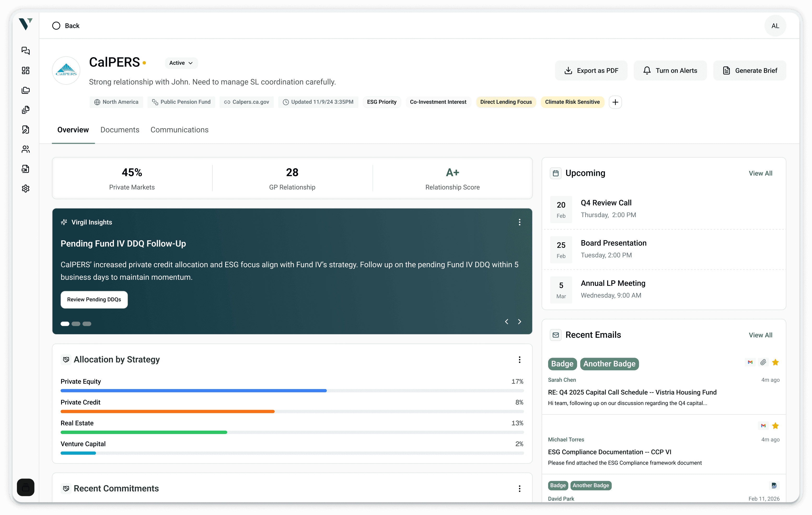This screenshot has height=515, width=812.
Task: Open settings gear in sidebar
Action: tap(26, 189)
